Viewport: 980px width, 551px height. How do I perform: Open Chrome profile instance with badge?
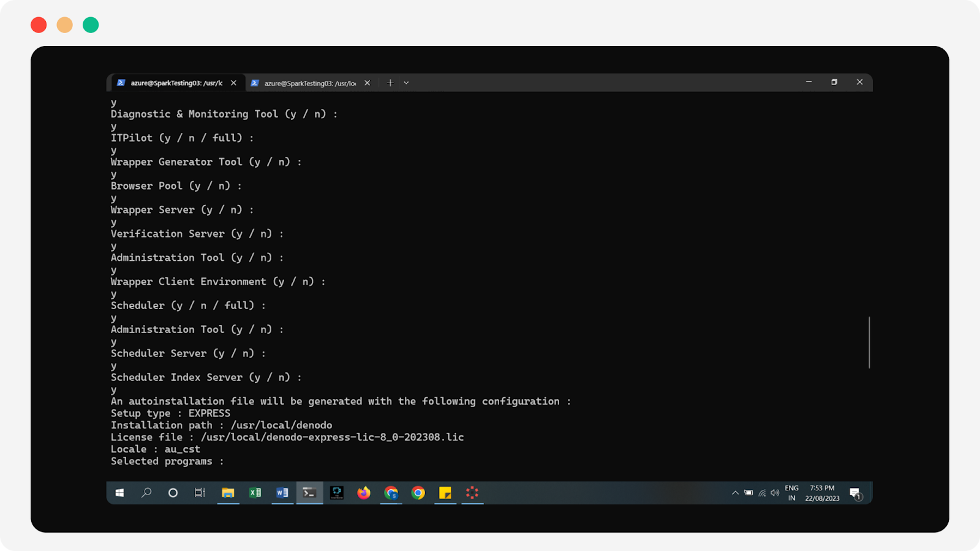pyautogui.click(x=391, y=493)
